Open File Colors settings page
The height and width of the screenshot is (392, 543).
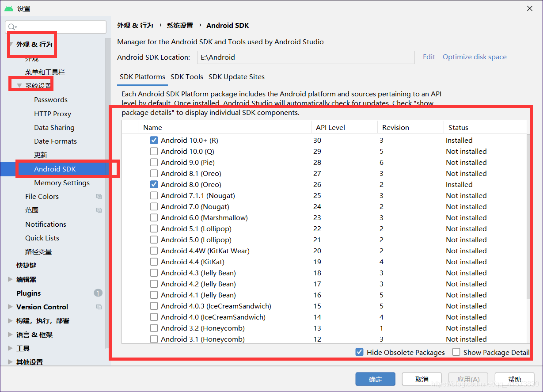pos(42,197)
